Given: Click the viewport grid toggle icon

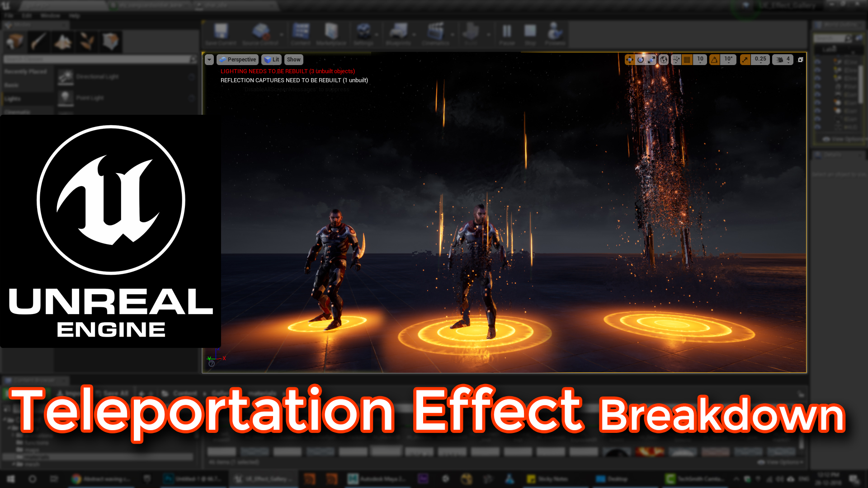Looking at the screenshot, I should point(687,59).
